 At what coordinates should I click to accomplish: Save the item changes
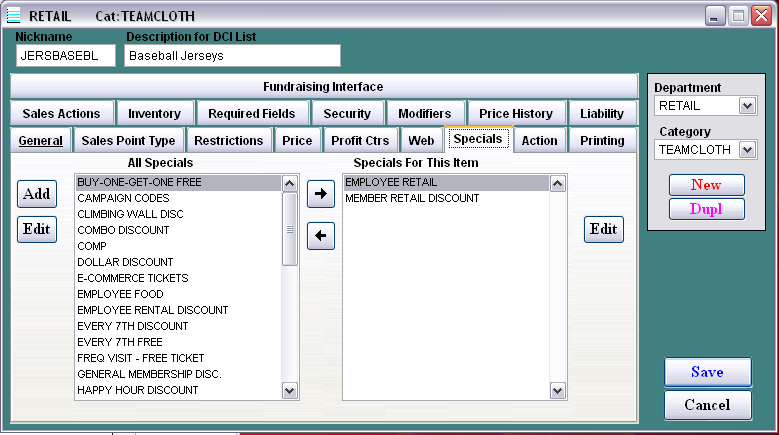pyautogui.click(x=707, y=372)
